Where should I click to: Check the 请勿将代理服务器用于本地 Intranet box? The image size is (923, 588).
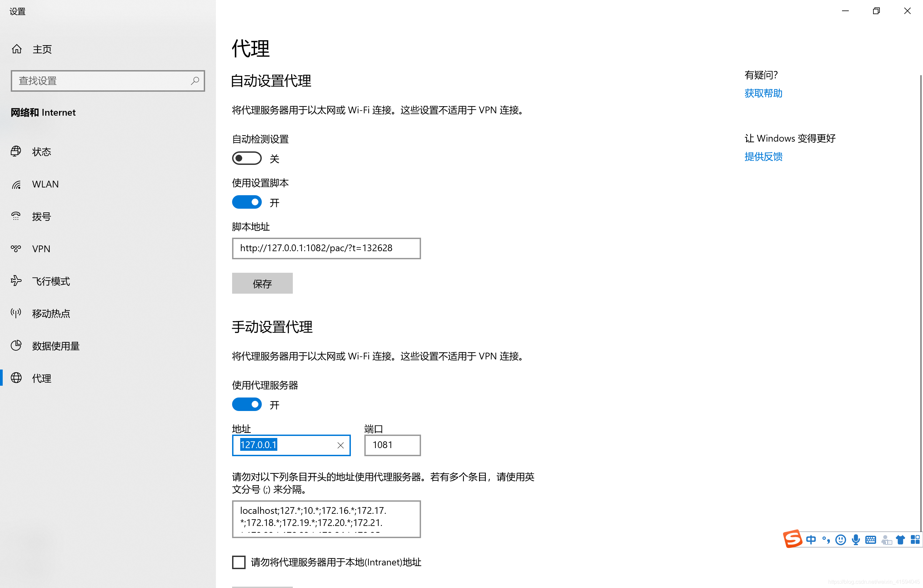(x=239, y=562)
